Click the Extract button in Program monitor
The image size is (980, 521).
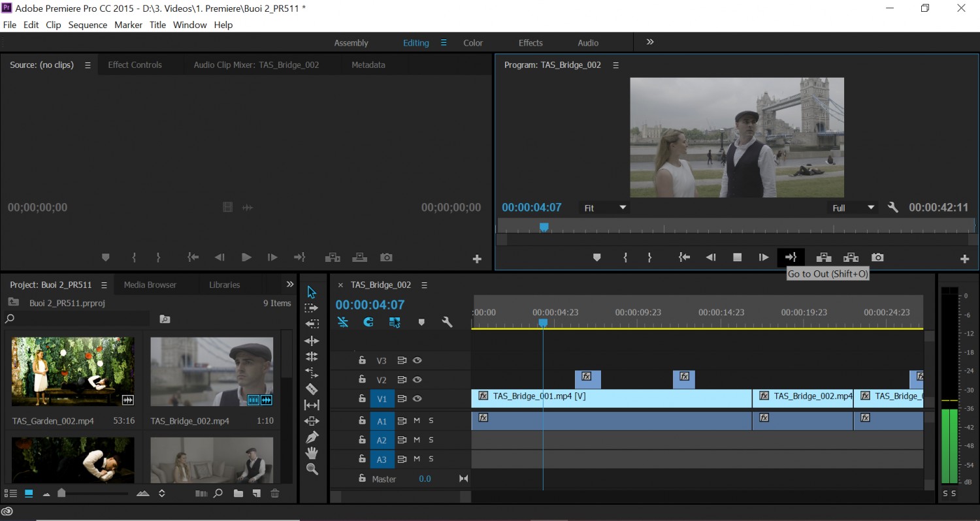[851, 258]
